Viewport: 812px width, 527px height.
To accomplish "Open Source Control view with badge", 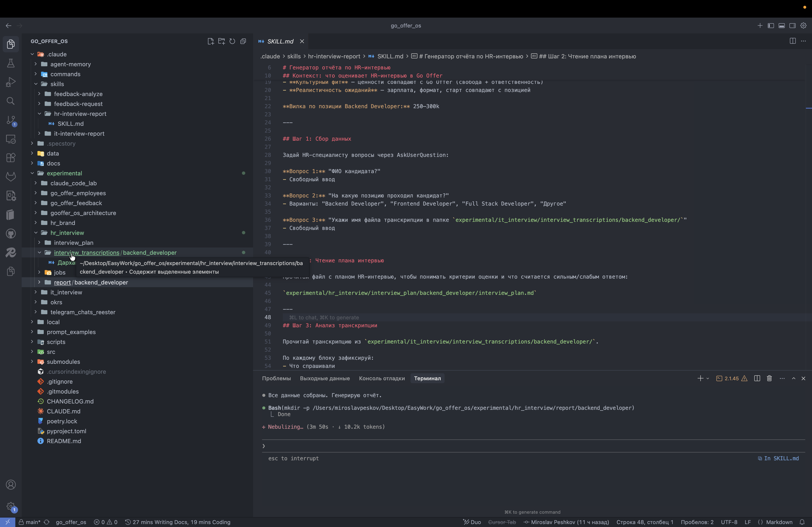I will pos(11,120).
